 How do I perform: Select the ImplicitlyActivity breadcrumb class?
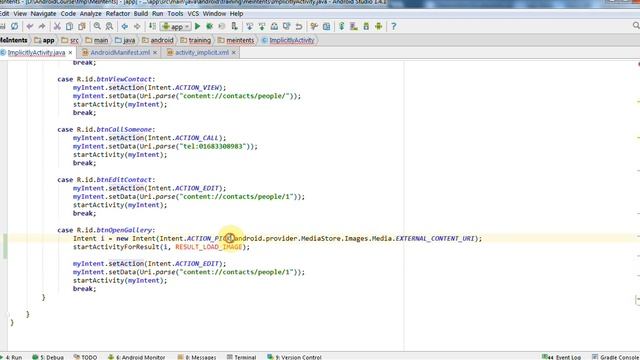[288, 40]
